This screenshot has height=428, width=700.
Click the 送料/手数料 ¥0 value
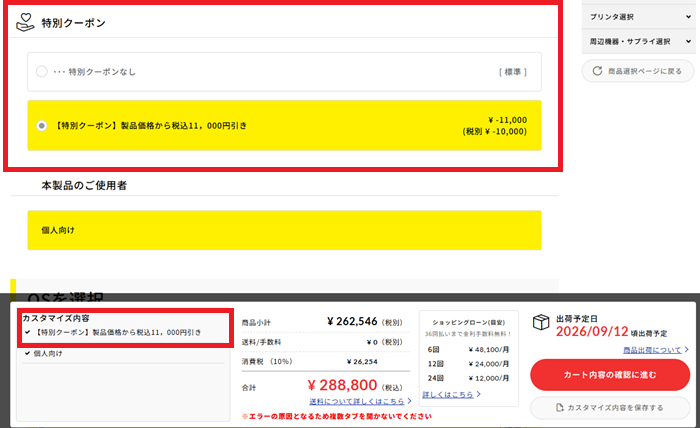[x=372, y=342]
